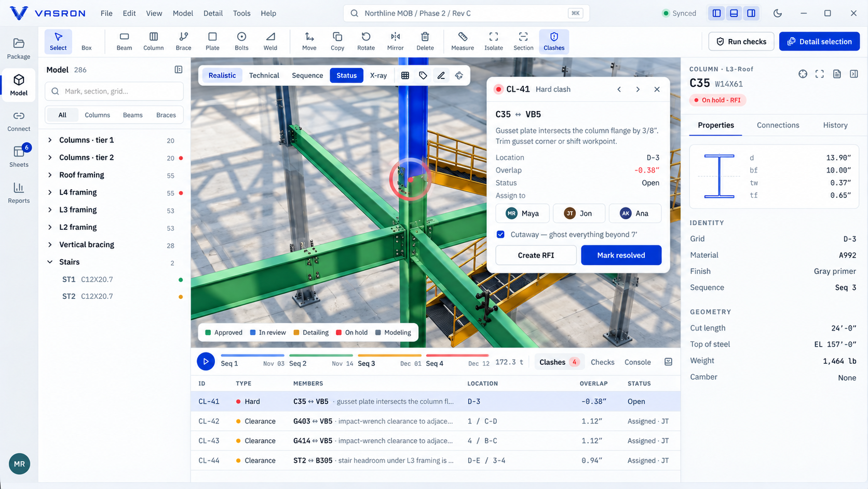Viewport: 868px width, 489px height.
Task: Open the Package sidebar item
Action: click(19, 48)
